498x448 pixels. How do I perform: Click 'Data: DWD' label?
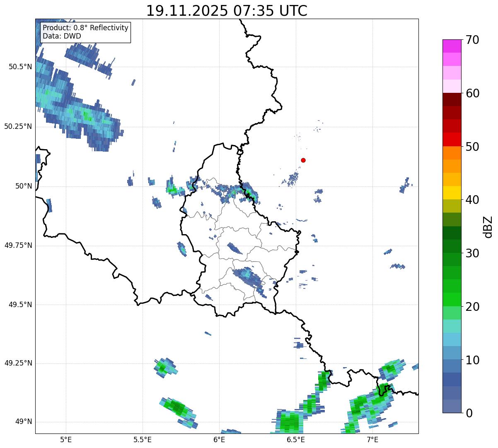click(62, 36)
